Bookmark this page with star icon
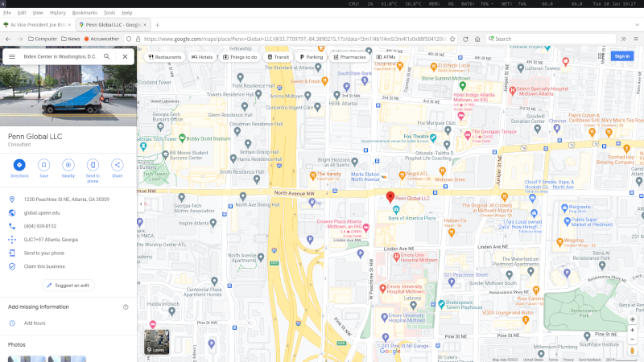The height and width of the screenshot is (362, 644). tap(452, 39)
